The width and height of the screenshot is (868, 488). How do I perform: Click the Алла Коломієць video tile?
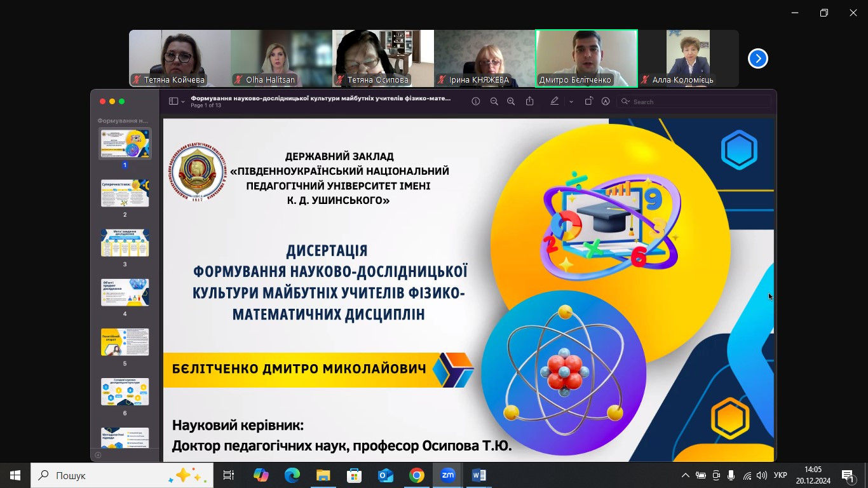(688, 58)
